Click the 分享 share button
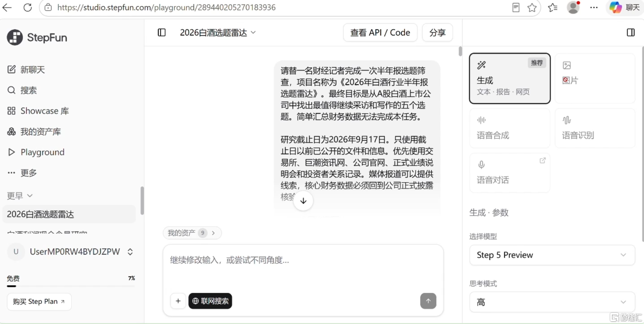Screen dimensions: 644x324 [437, 32]
